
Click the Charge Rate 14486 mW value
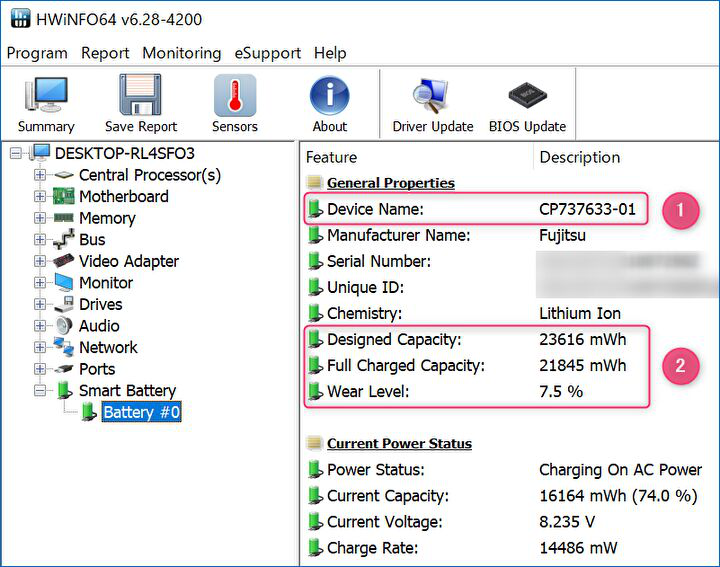578,548
